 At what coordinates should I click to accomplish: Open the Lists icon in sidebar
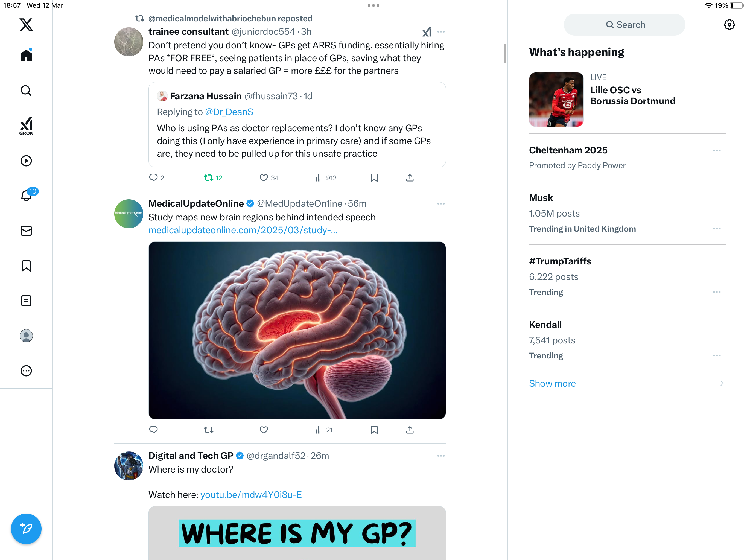click(x=26, y=301)
